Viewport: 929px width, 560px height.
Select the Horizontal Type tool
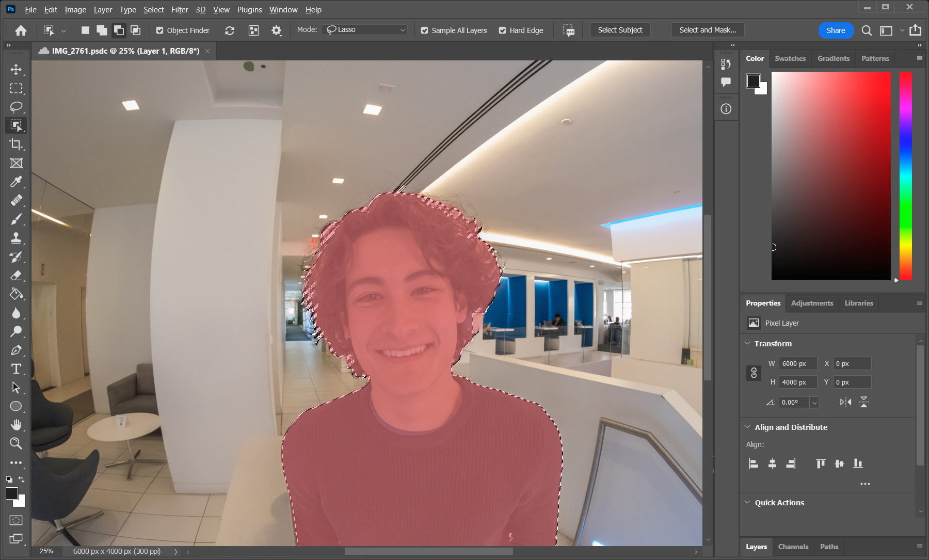pos(16,369)
